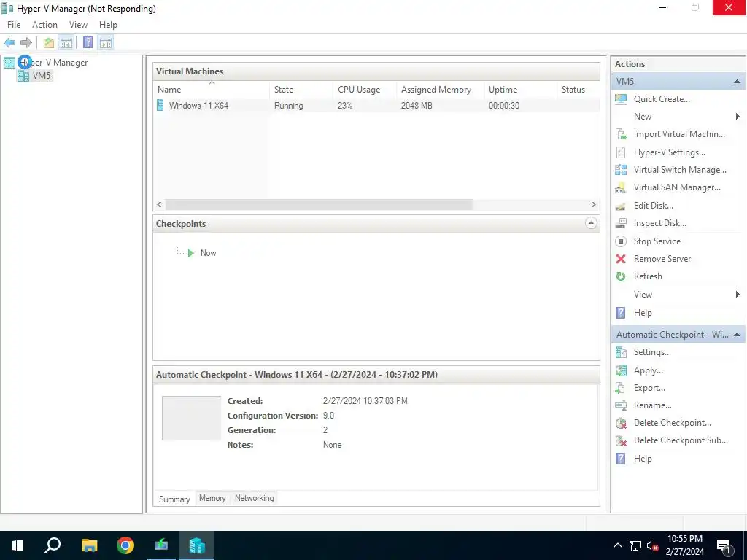Click the checkpoint Settings icon

(x=621, y=352)
